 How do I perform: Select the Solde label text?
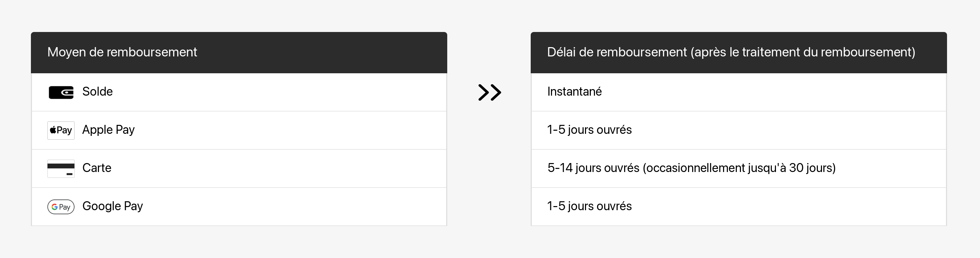pos(98,92)
